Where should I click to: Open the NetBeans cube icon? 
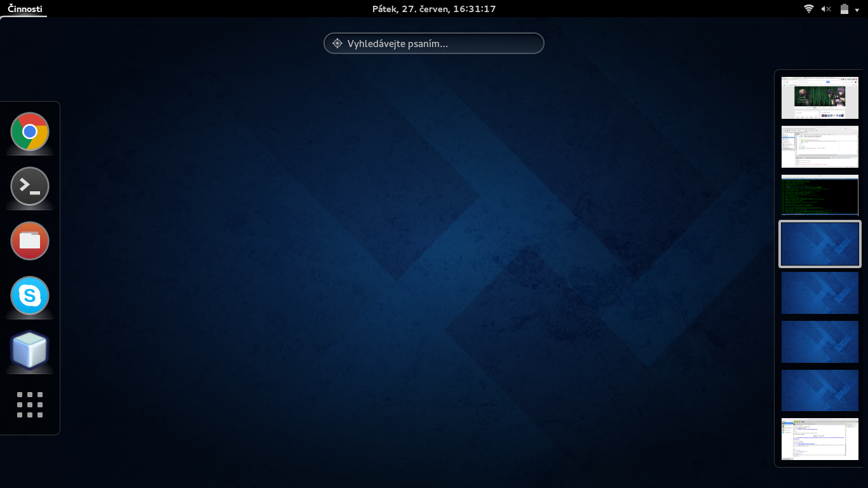30,350
